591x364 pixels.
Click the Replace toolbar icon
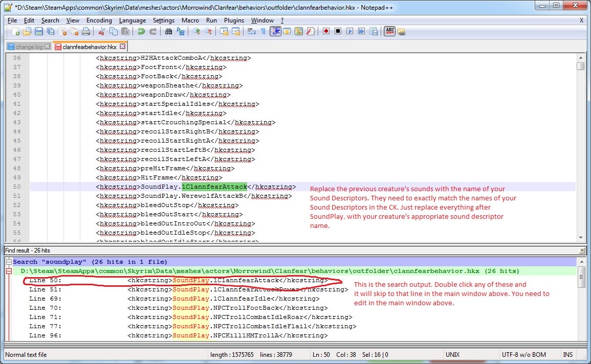coord(181,32)
